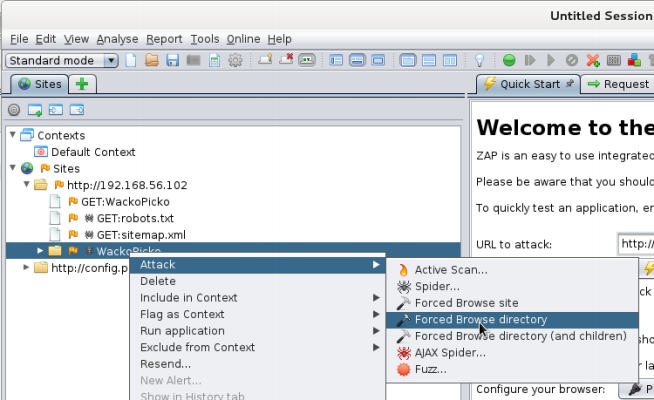Expand the WackoPicko folder node
This screenshot has width=654, height=400.
40,250
